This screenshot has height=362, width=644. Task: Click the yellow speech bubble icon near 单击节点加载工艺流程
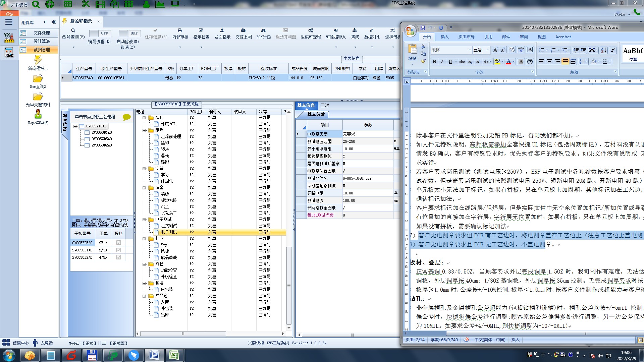[126, 117]
